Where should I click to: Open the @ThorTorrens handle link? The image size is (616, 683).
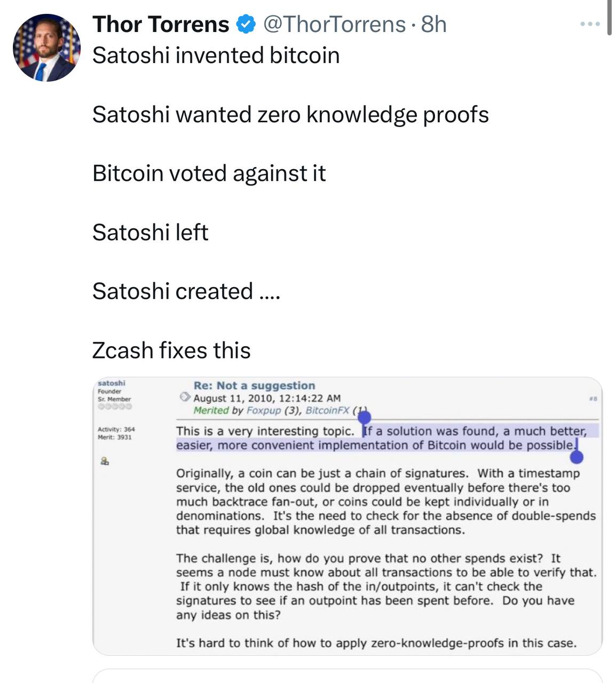[x=335, y=25]
